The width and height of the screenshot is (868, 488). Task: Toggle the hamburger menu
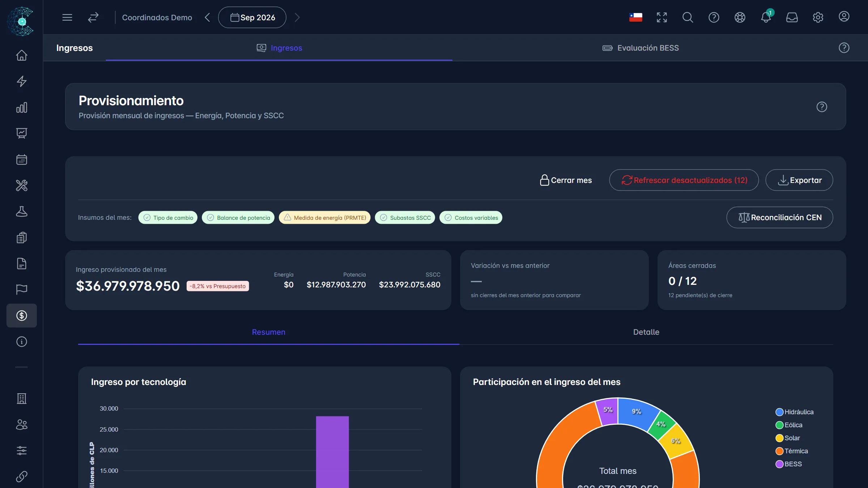[x=67, y=17]
